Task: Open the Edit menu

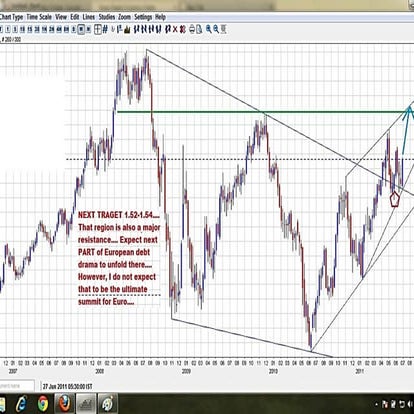Action: tap(75, 17)
